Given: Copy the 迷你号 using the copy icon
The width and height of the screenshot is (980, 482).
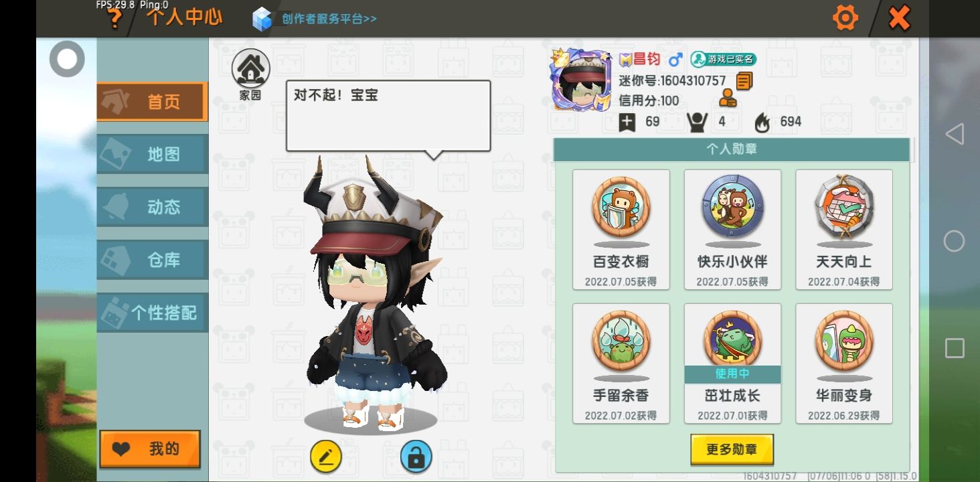Looking at the screenshot, I should (744, 81).
